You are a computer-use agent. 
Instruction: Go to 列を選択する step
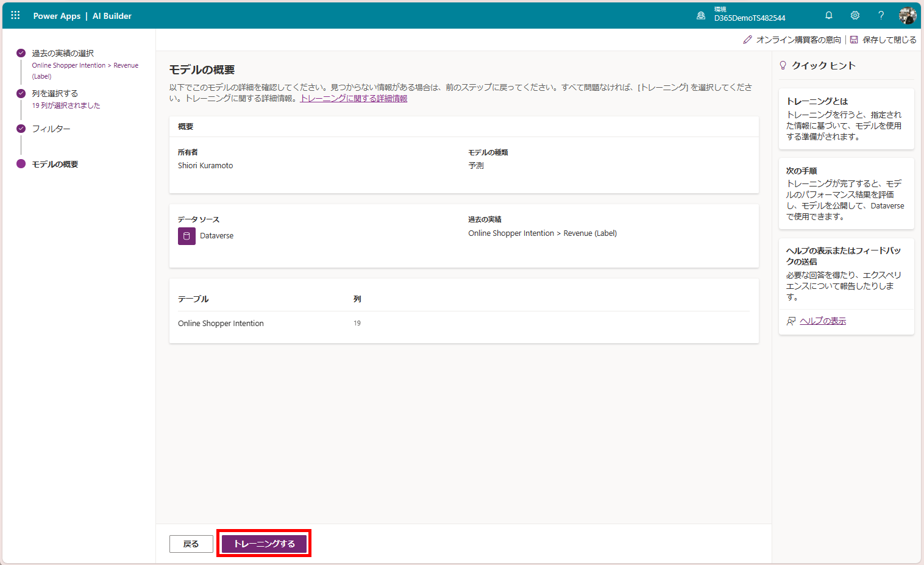(55, 93)
